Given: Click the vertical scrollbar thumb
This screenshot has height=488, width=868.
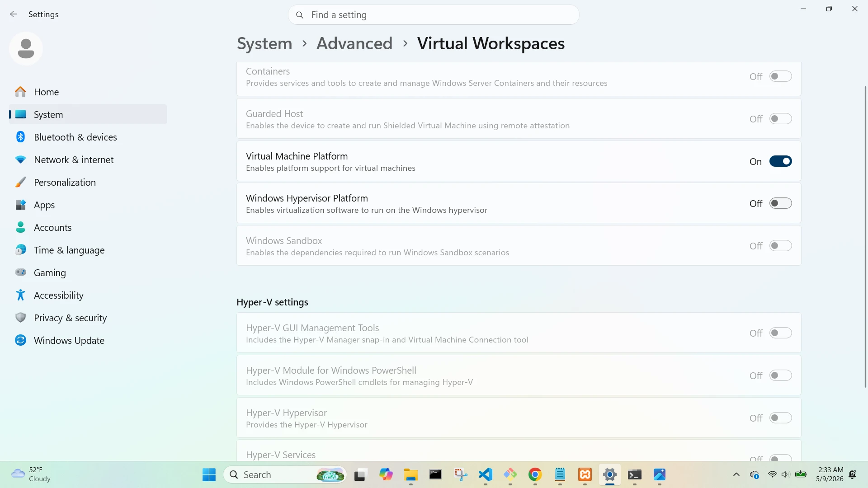Looking at the screenshot, I should coord(865,236).
